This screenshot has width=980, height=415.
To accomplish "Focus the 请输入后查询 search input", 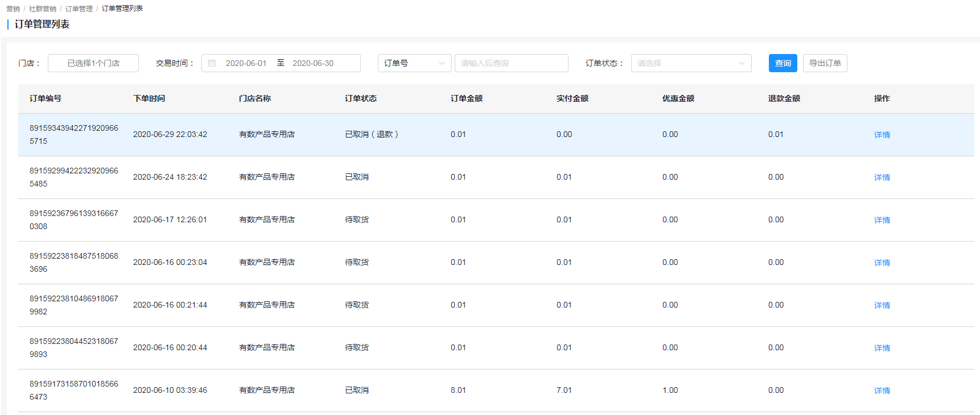I will (511, 63).
